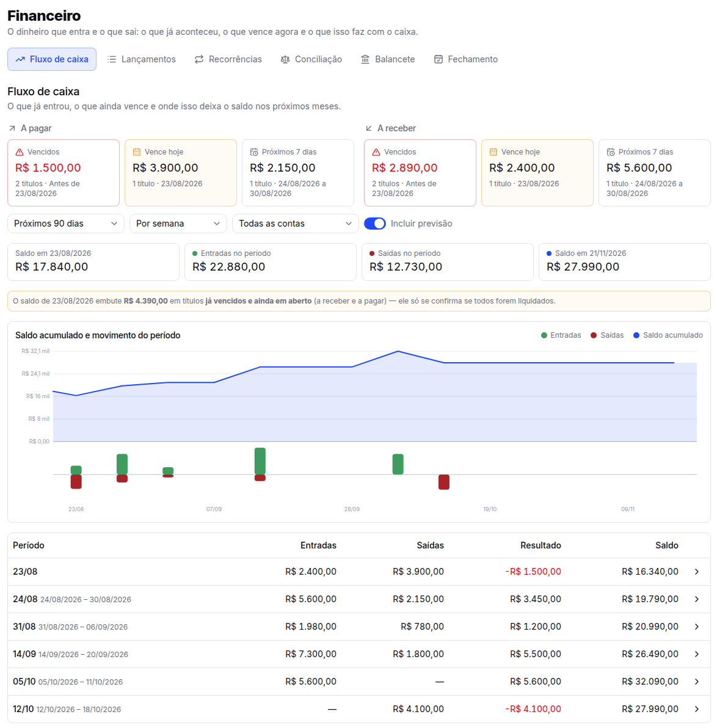The width and height of the screenshot is (717, 728).
Task: Open the Fluxo de caixa tab
Action: pyautogui.click(x=51, y=59)
